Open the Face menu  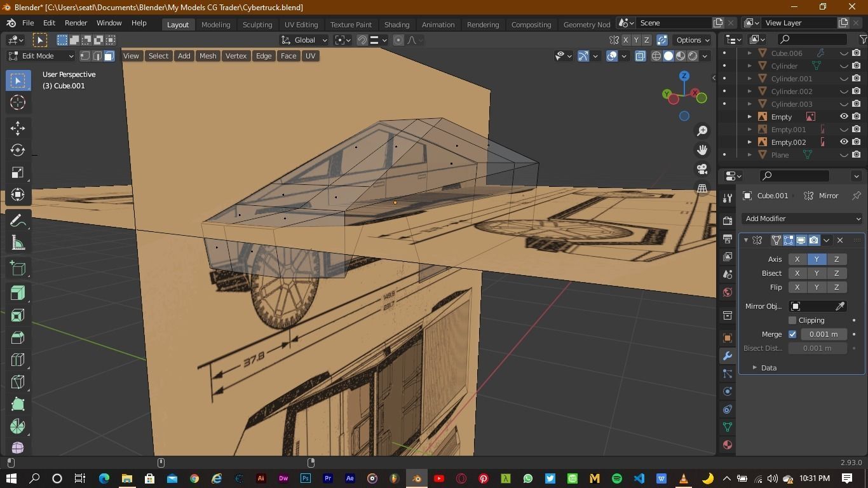(x=288, y=56)
